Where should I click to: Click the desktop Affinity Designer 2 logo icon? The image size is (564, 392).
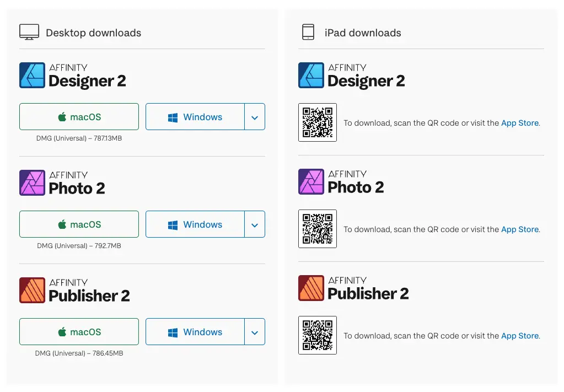click(32, 75)
